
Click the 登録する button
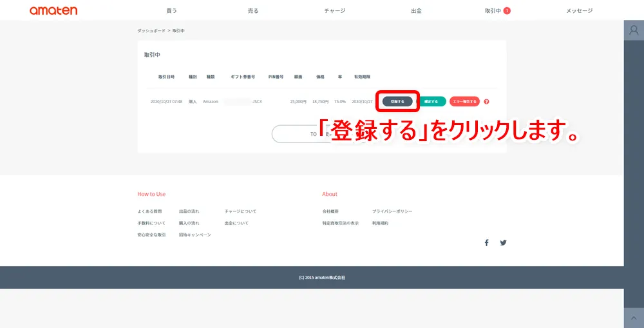(x=397, y=102)
